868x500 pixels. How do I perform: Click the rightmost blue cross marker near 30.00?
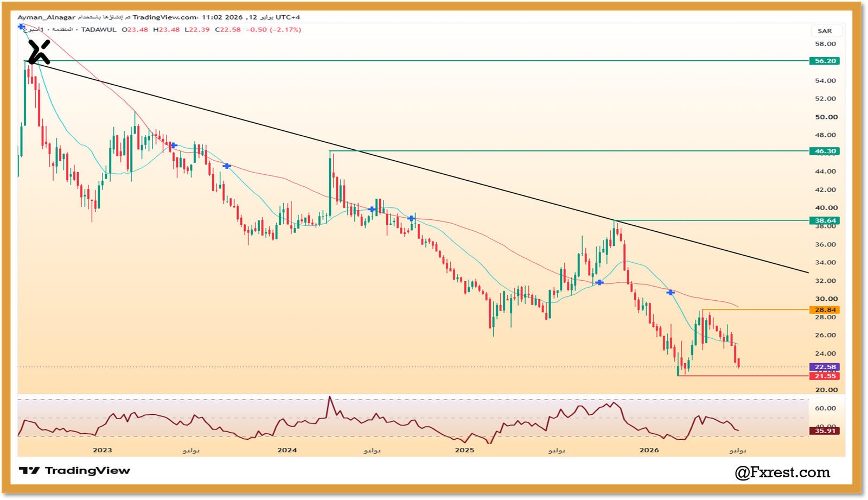click(x=671, y=293)
